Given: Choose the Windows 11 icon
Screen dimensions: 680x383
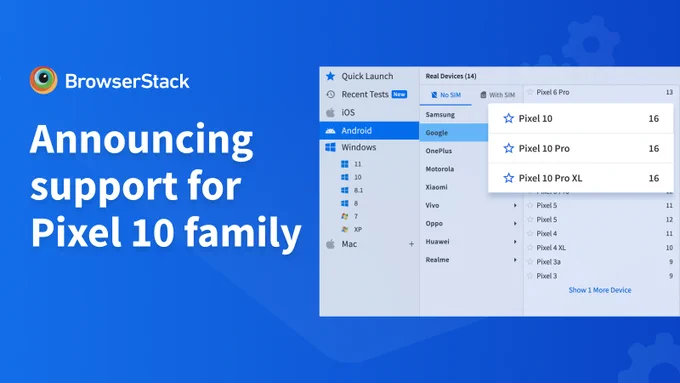Looking at the screenshot, I should (x=345, y=164).
